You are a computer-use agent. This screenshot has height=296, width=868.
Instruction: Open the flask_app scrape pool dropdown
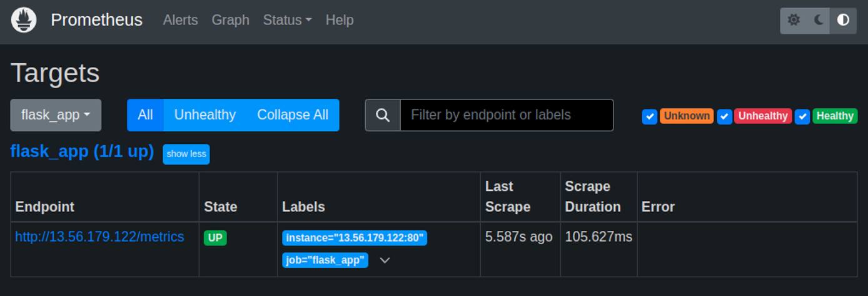pyautogui.click(x=56, y=115)
